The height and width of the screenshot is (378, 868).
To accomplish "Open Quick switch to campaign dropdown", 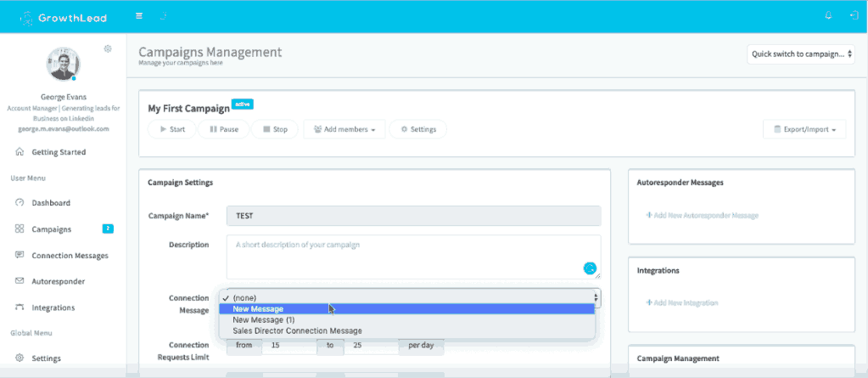I will pyautogui.click(x=801, y=54).
